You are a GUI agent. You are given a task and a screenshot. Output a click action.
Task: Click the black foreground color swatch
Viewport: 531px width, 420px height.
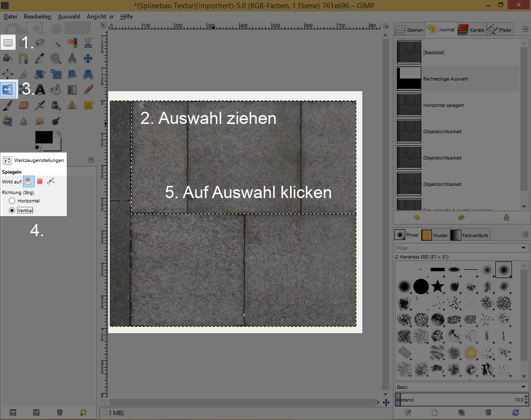point(43,138)
